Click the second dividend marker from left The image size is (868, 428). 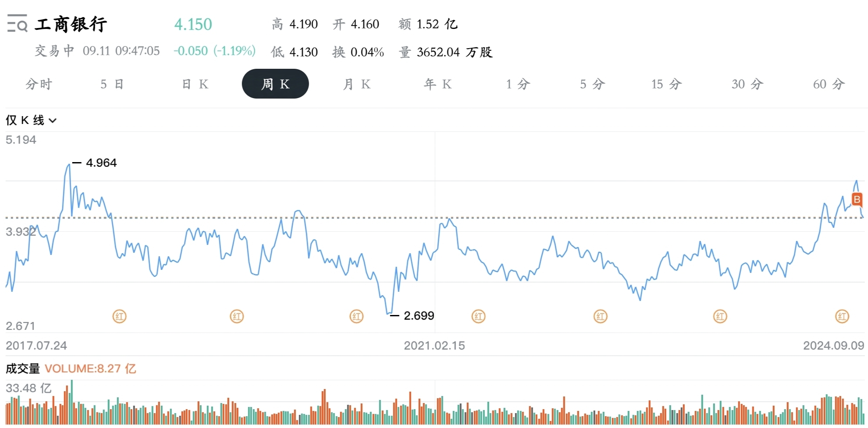(x=237, y=316)
